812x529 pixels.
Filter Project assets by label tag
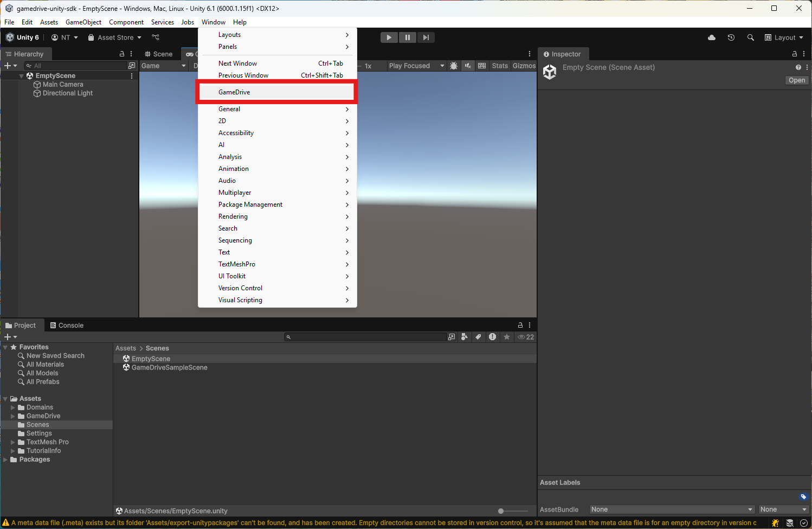coord(478,336)
